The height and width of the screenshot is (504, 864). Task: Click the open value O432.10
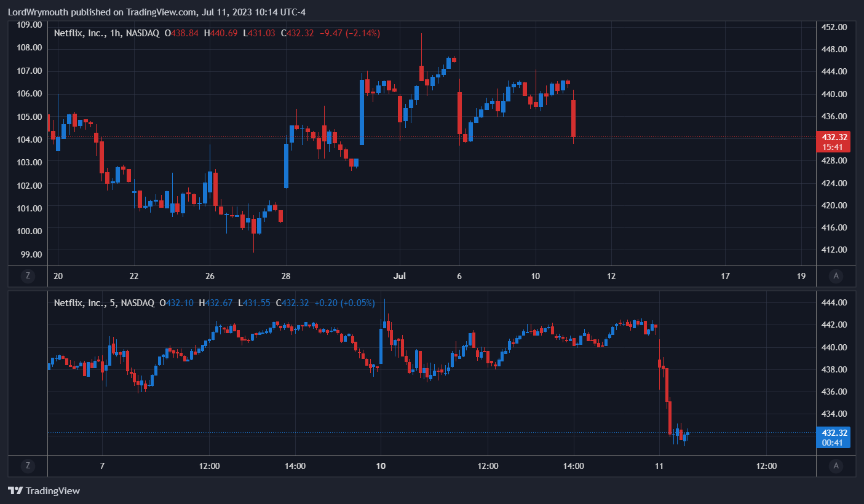point(177,303)
